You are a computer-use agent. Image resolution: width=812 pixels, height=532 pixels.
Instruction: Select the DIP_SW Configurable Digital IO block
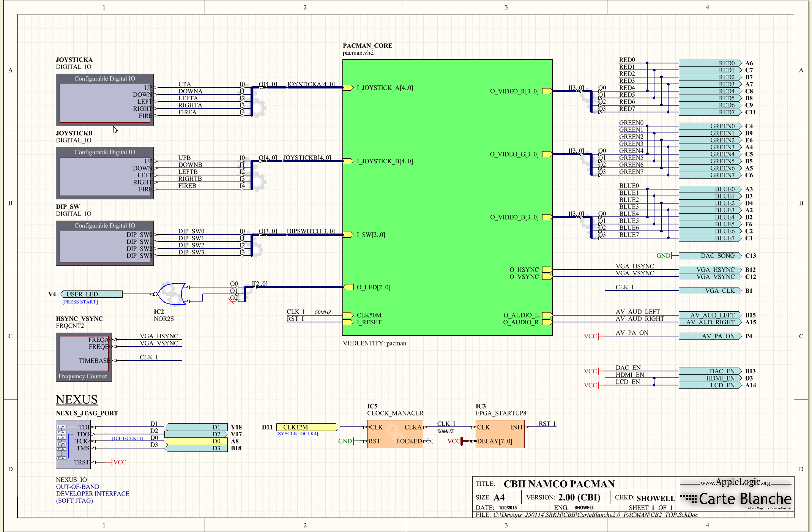105,243
